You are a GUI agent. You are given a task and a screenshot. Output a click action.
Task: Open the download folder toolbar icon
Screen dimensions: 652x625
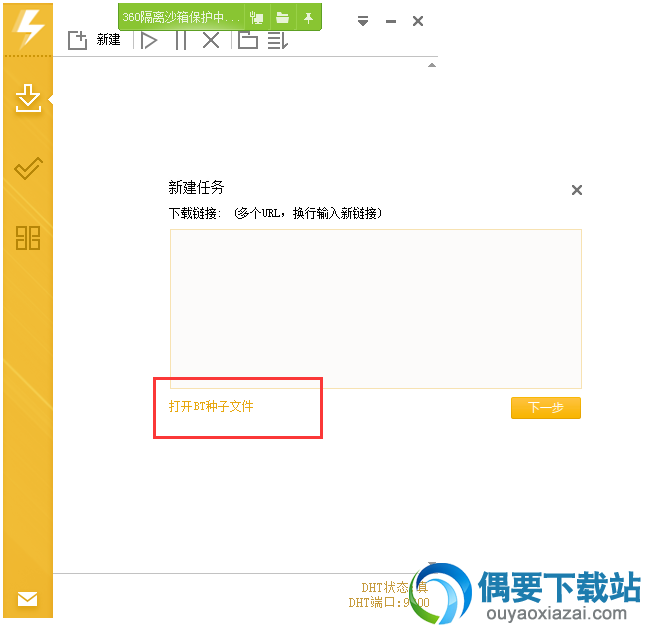point(248,40)
